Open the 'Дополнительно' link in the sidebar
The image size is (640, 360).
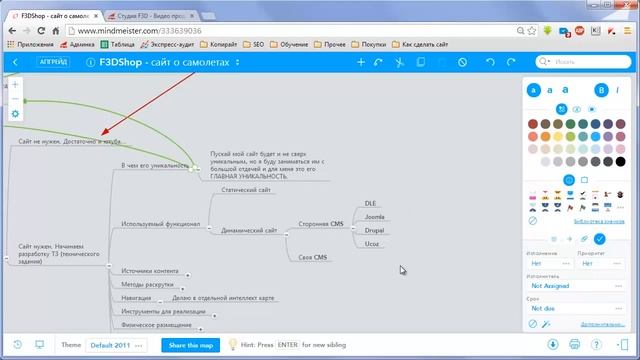coord(602,324)
